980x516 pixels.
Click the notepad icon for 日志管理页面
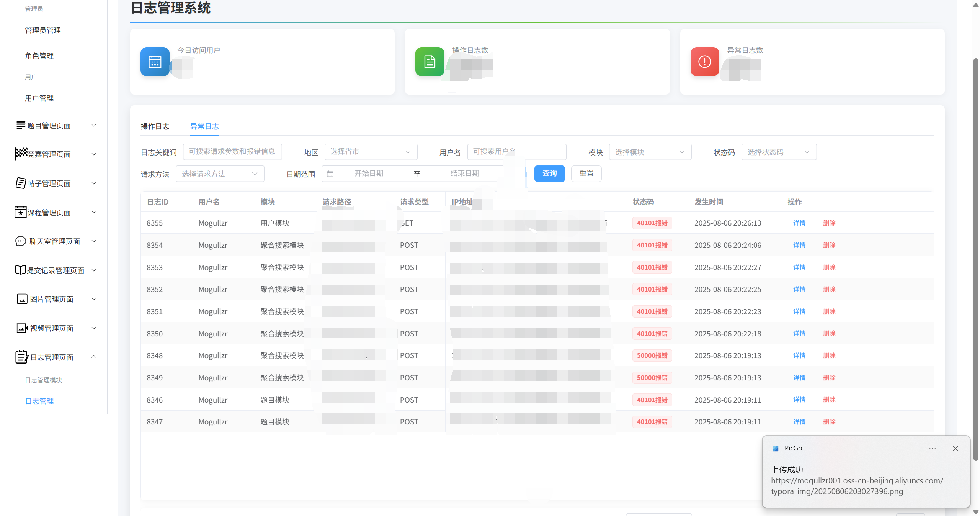pos(21,357)
